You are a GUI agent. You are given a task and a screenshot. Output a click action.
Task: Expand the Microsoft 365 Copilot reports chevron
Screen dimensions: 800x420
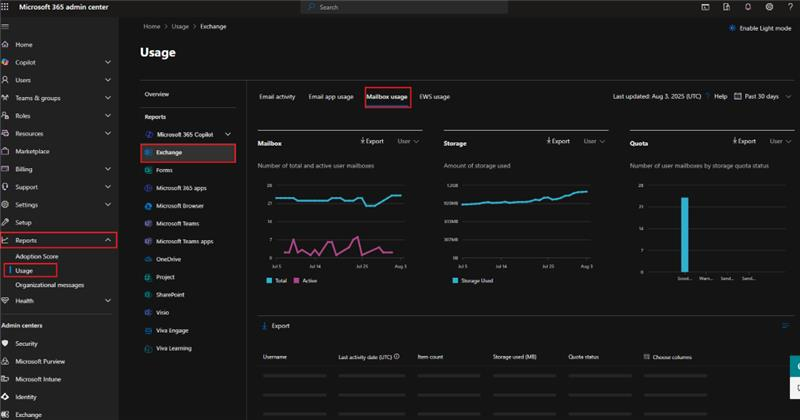click(228, 134)
